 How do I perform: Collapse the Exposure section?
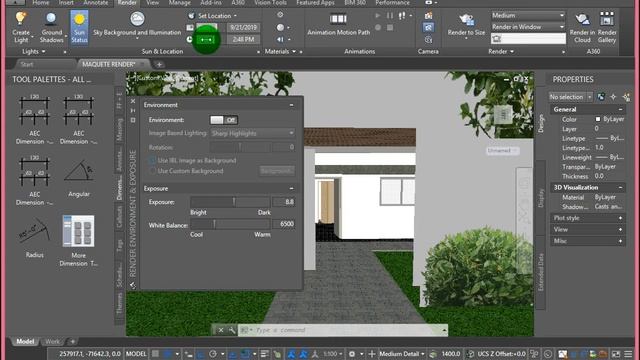tap(291, 189)
